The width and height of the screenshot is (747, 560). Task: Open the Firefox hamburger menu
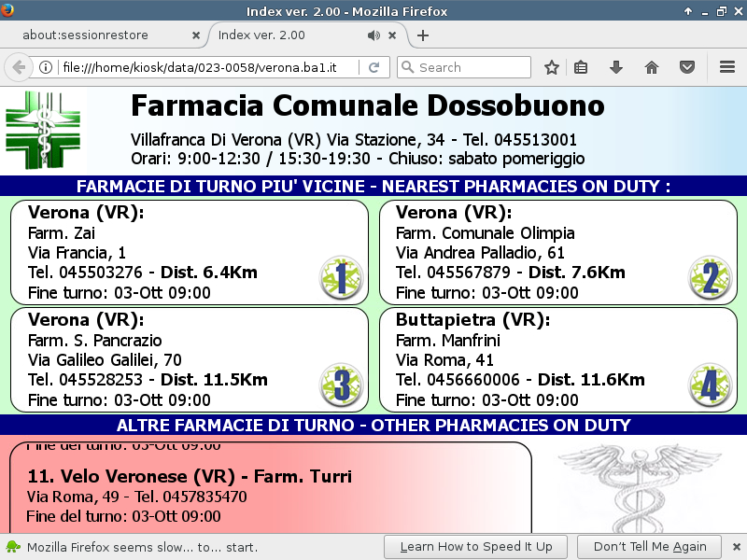727,67
